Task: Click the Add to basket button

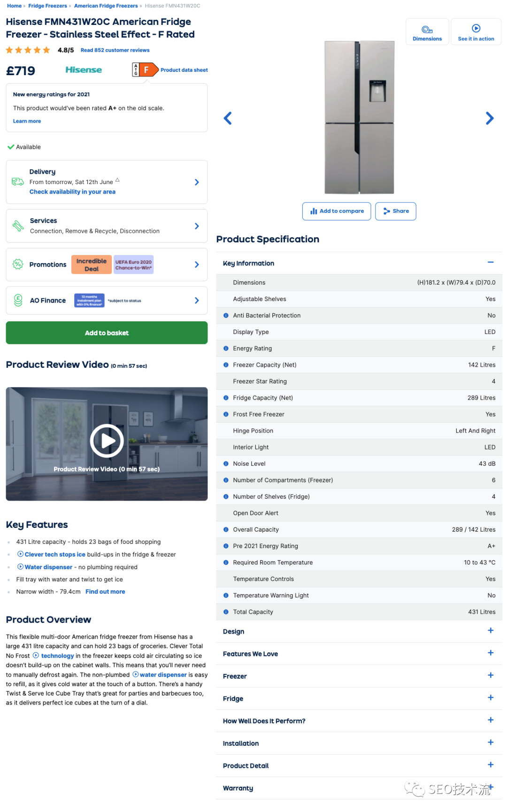Action: click(x=107, y=333)
